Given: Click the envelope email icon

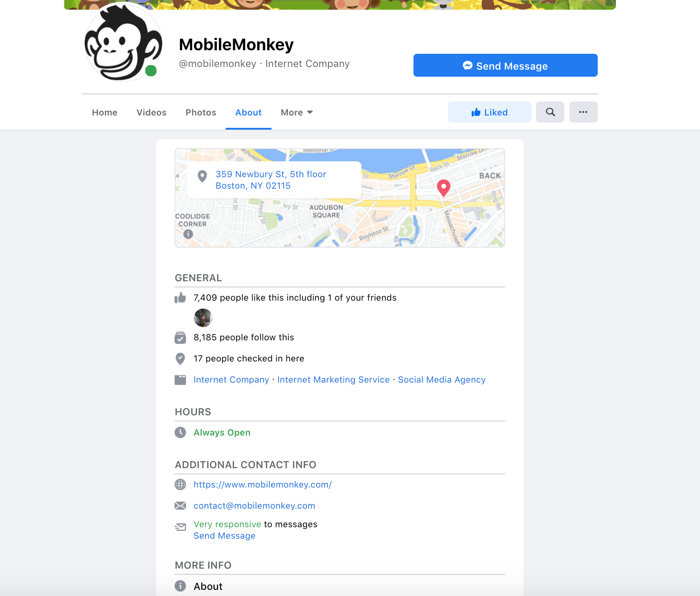Looking at the screenshot, I should click(x=180, y=506).
